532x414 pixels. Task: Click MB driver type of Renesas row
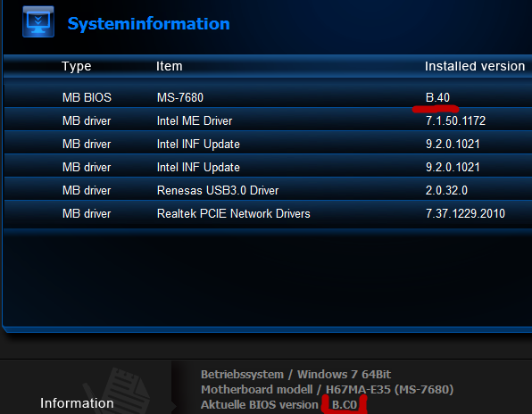click(87, 190)
